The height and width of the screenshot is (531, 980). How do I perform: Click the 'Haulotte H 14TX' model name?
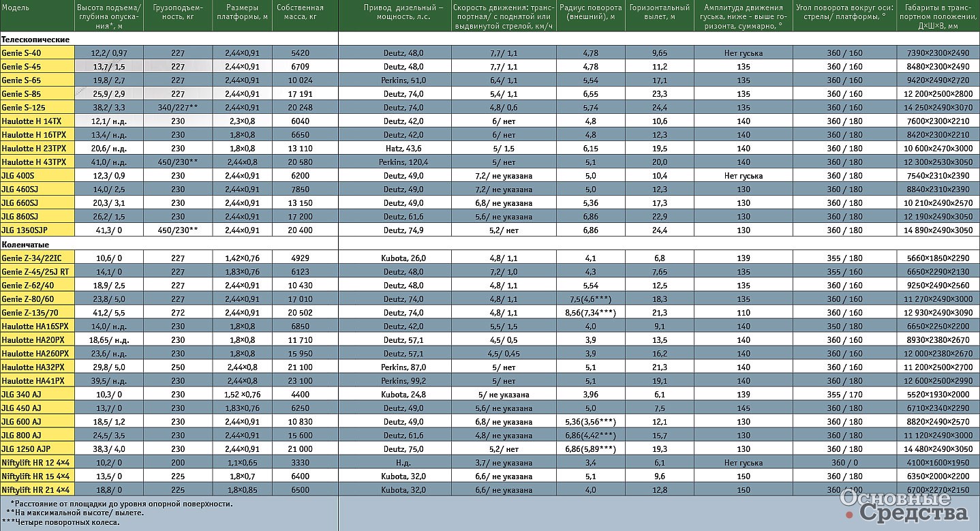(x=31, y=121)
